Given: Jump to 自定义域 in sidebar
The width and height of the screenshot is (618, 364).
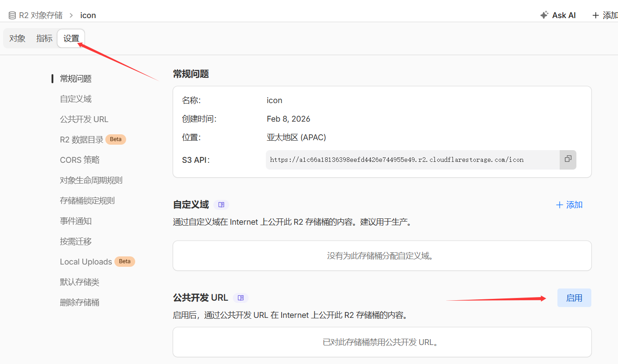Looking at the screenshot, I should 75,99.
